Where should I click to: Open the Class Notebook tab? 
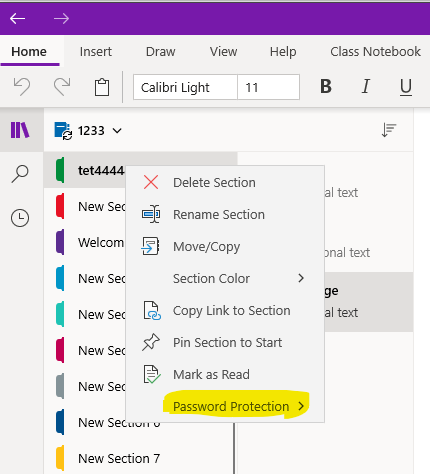pyautogui.click(x=375, y=52)
